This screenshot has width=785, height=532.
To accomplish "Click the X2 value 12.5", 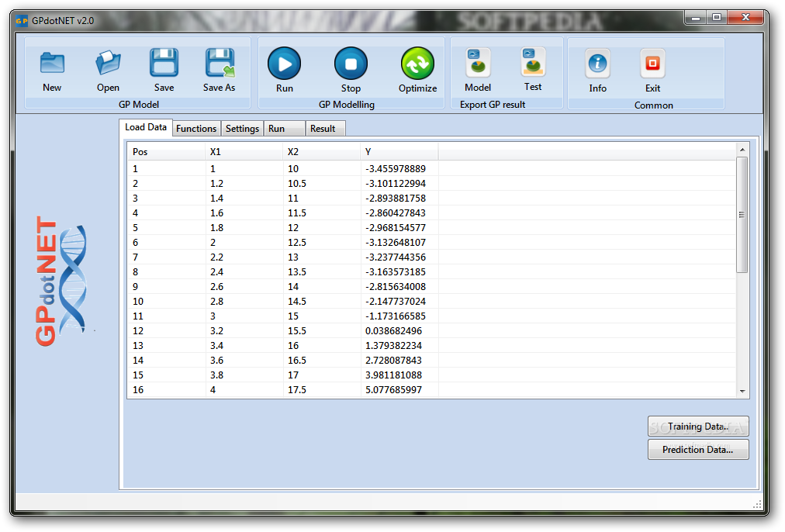I will pyautogui.click(x=297, y=242).
